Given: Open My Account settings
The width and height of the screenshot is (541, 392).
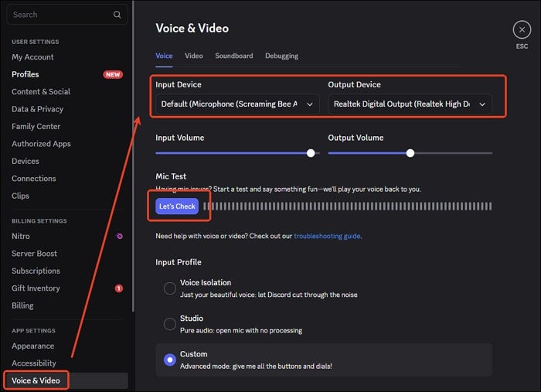Looking at the screenshot, I should pyautogui.click(x=32, y=57).
